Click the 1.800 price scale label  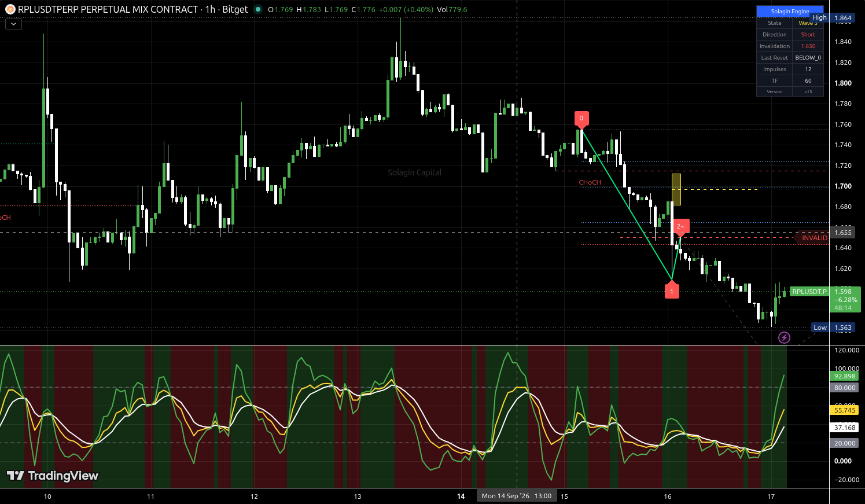(x=843, y=83)
